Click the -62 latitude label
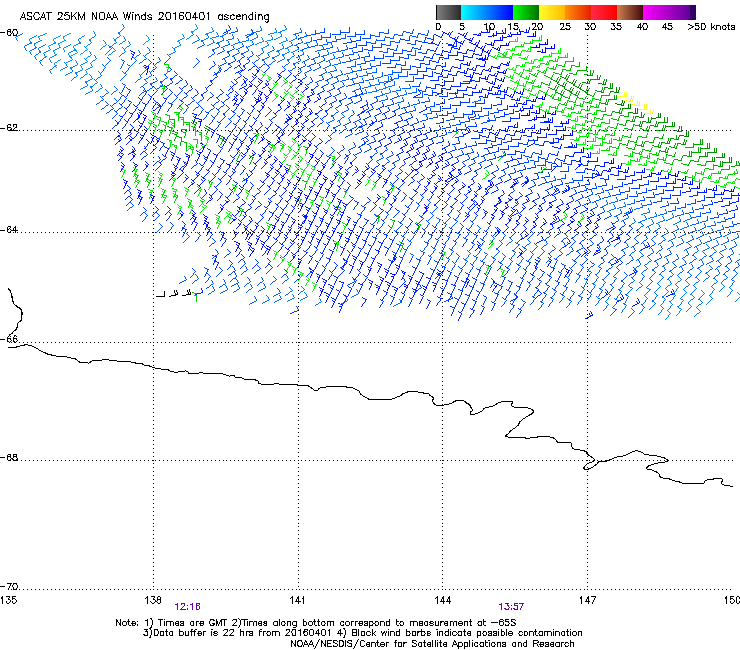Image resolution: width=740 pixels, height=650 pixels. [x=9, y=128]
